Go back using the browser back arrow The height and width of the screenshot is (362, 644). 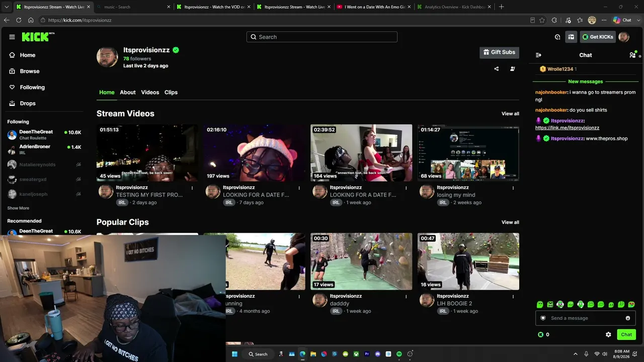pyautogui.click(x=7, y=20)
